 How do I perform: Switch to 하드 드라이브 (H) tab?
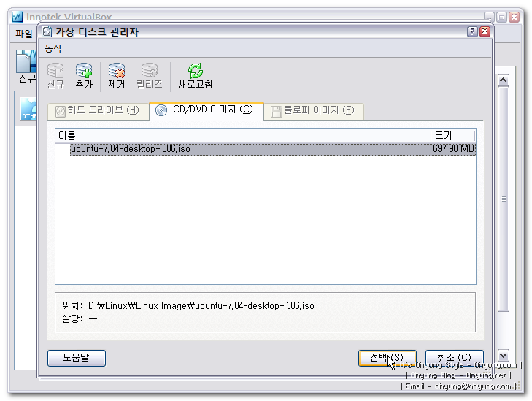pyautogui.click(x=98, y=111)
